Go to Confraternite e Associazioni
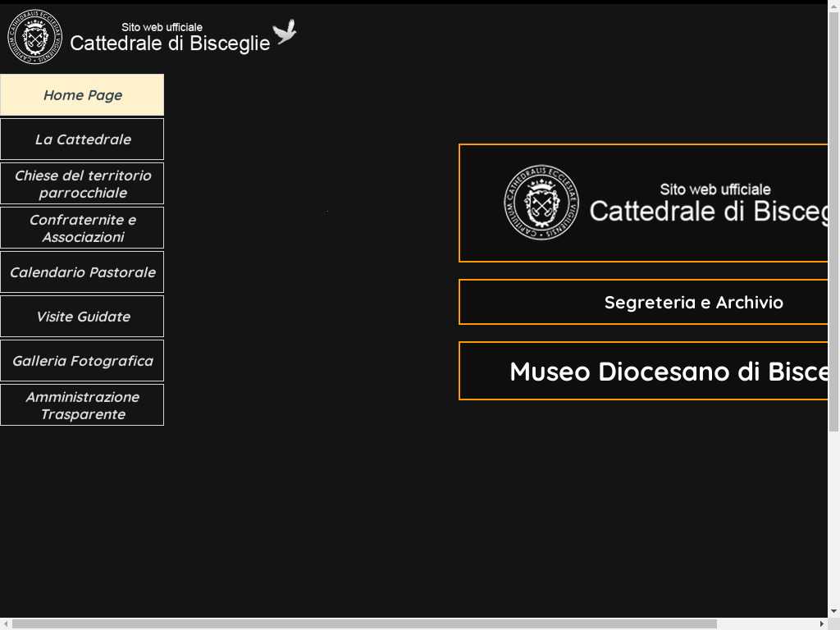This screenshot has height=630, width=840. point(82,228)
